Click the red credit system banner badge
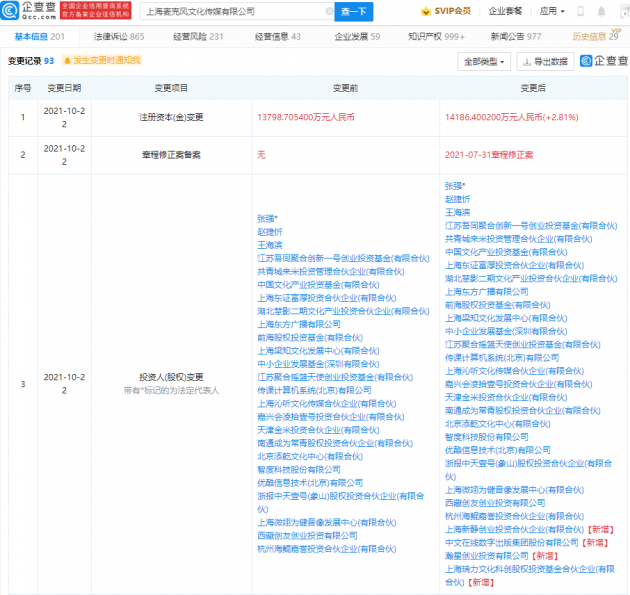 (x=96, y=10)
